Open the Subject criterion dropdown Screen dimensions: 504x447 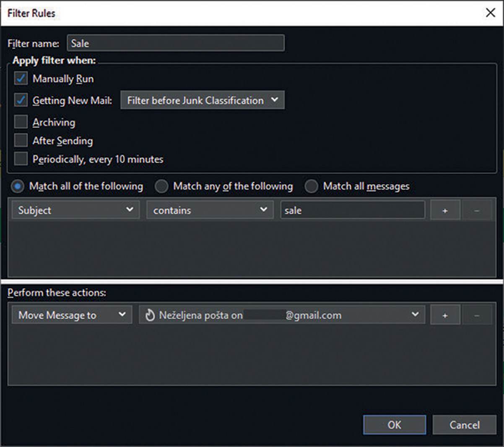click(75, 210)
